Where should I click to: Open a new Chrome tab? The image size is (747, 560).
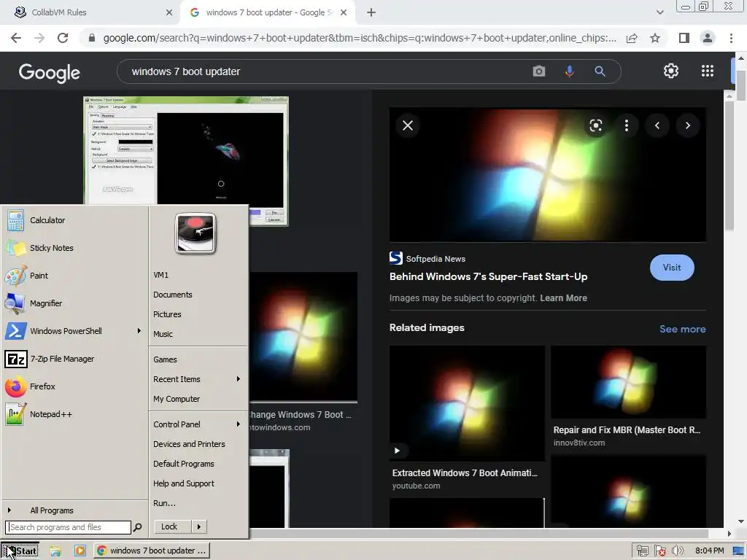(x=371, y=13)
